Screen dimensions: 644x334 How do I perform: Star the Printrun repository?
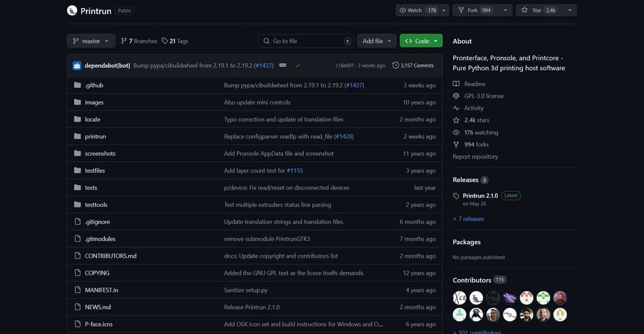coord(539,10)
